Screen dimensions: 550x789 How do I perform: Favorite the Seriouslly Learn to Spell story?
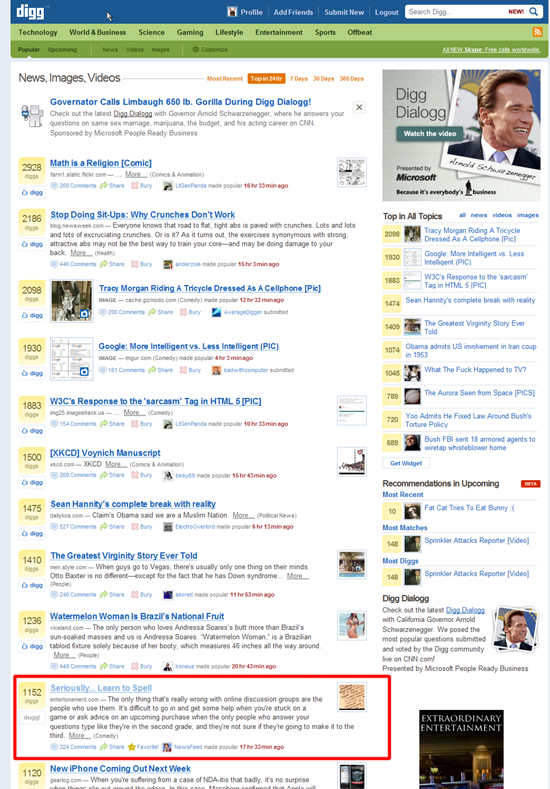[143, 747]
